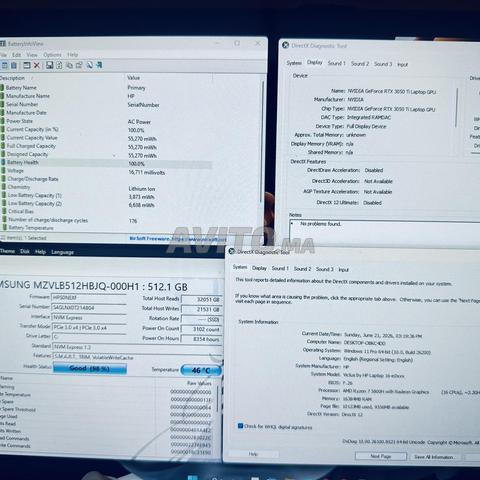
Task: Open the NirSoft Freeware link in status bar
Action: pos(177,239)
